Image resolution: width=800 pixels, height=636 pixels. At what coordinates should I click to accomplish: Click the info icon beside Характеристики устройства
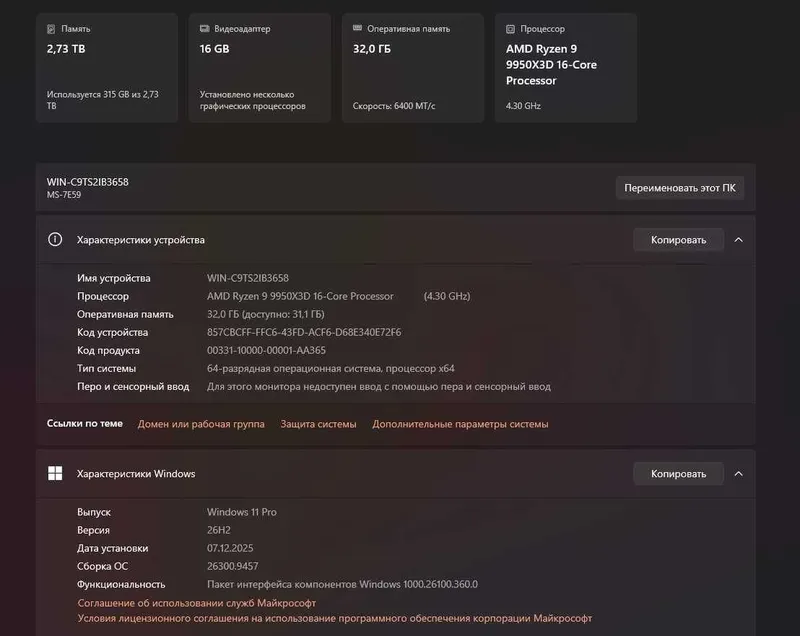[55, 239]
